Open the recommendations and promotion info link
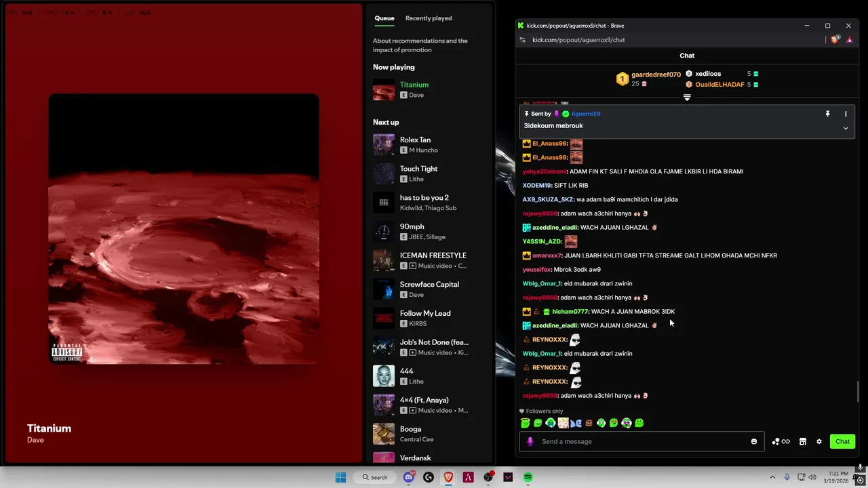 click(x=420, y=45)
